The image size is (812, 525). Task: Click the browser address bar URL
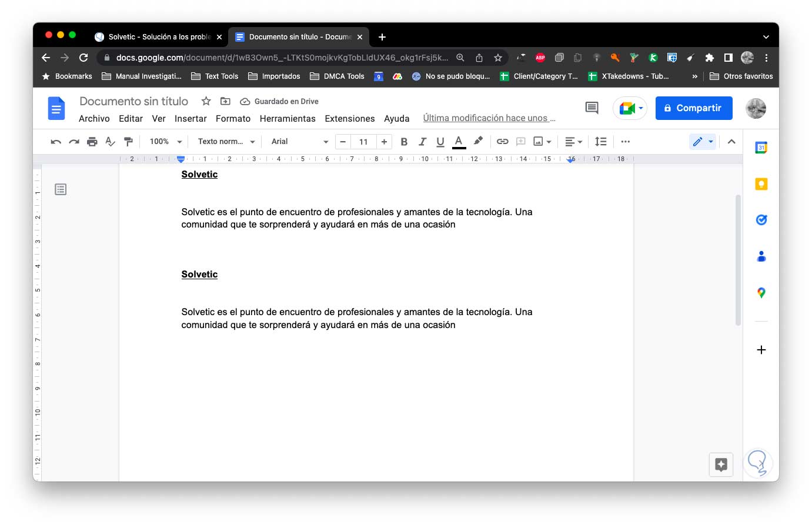(282, 58)
